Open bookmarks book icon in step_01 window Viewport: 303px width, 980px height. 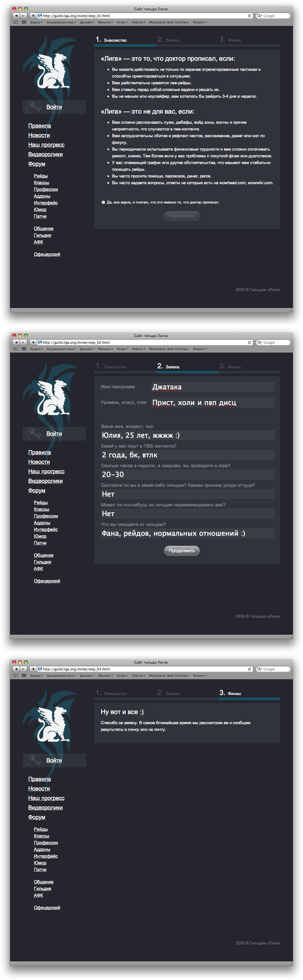tap(16, 22)
